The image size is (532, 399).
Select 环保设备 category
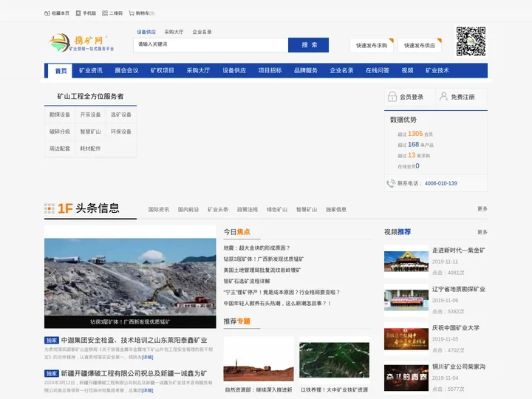(x=121, y=132)
